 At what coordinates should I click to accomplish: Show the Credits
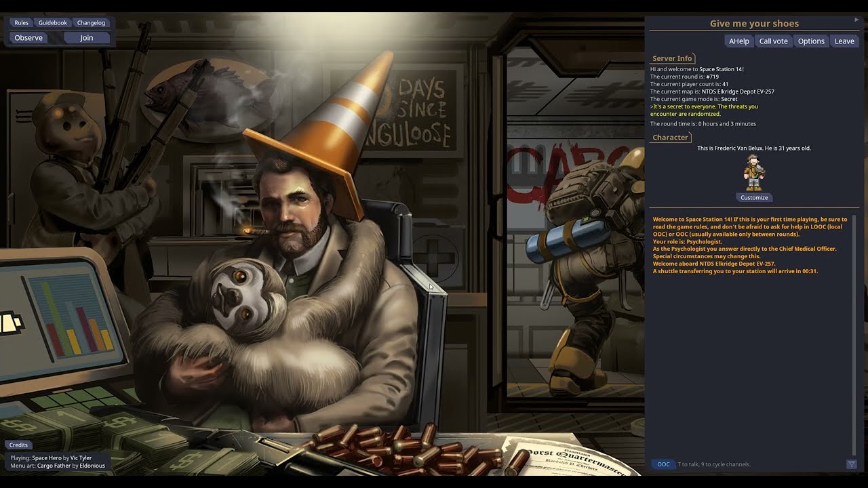(x=18, y=445)
